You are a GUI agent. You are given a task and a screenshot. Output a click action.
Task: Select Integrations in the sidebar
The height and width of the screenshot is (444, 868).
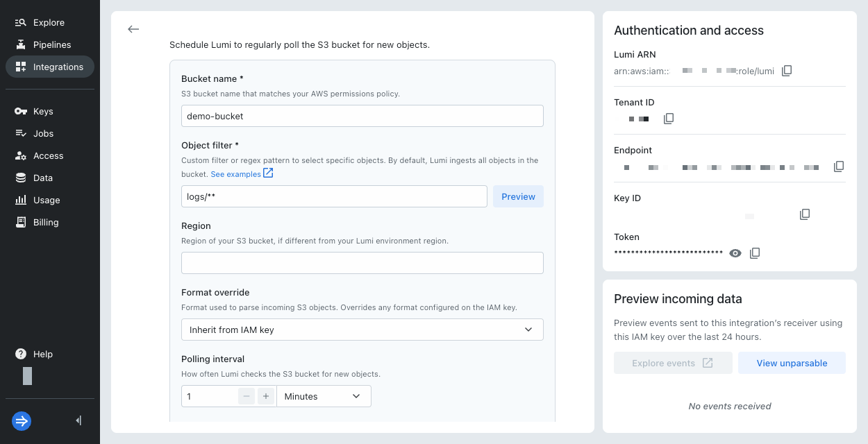click(49, 67)
